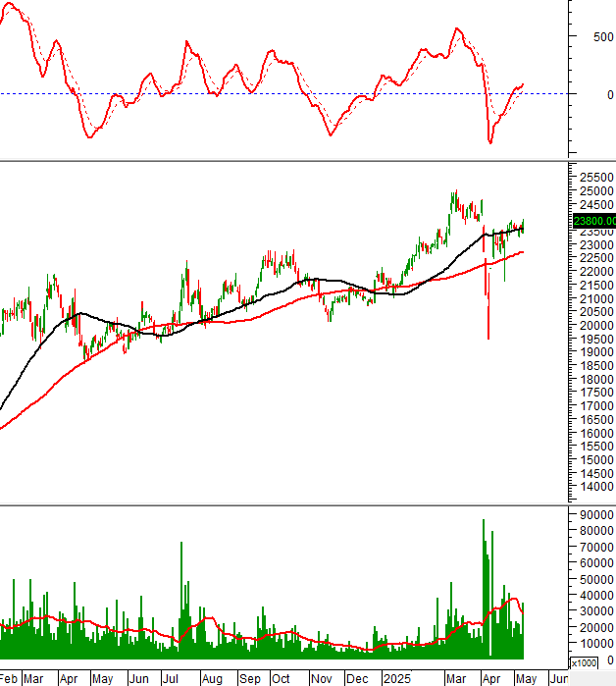616x686 pixels.
Task: Click the 50000 volume axis value
Action: pos(596,580)
